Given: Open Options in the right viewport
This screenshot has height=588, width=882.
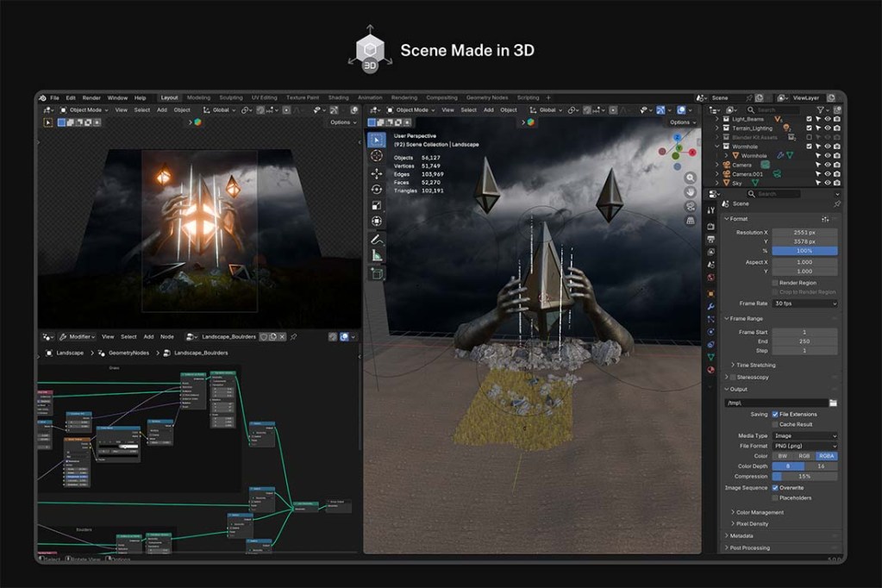Looking at the screenshot, I should [x=683, y=122].
